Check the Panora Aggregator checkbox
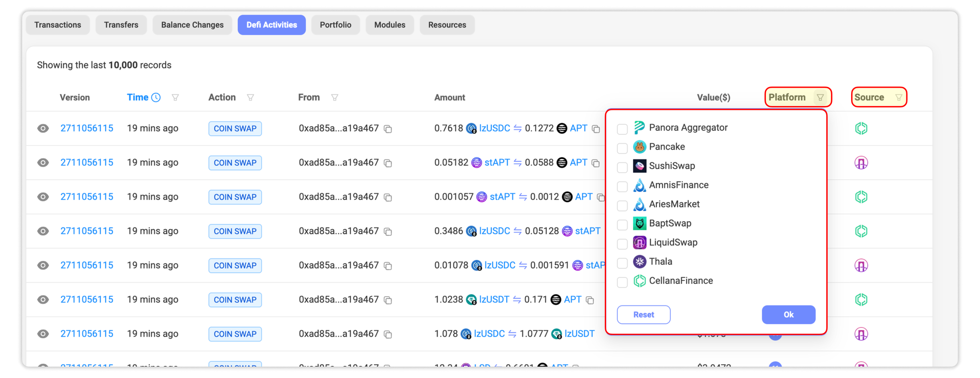This screenshot has width=980, height=378. (622, 129)
